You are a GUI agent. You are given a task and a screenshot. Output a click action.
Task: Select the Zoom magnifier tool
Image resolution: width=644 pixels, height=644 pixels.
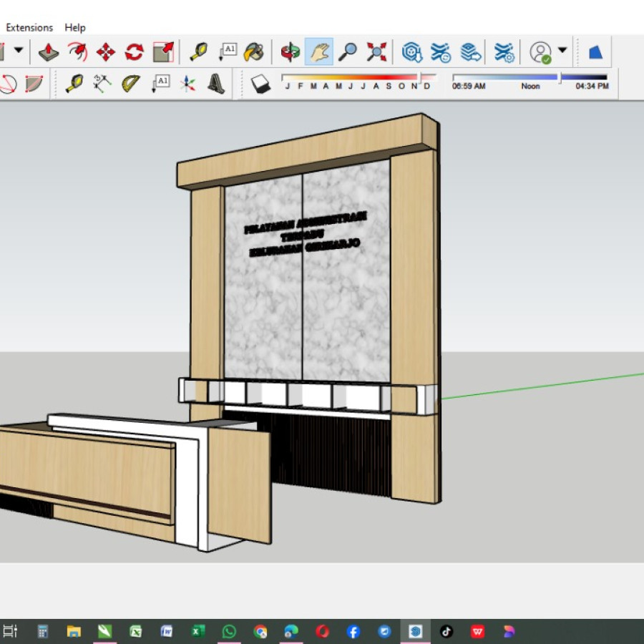[348, 52]
